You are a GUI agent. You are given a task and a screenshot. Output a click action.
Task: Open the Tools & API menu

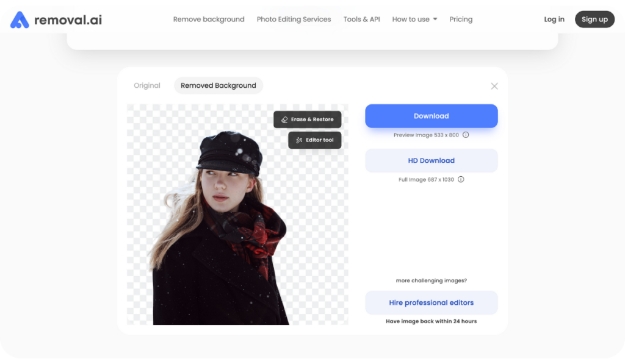(x=361, y=19)
